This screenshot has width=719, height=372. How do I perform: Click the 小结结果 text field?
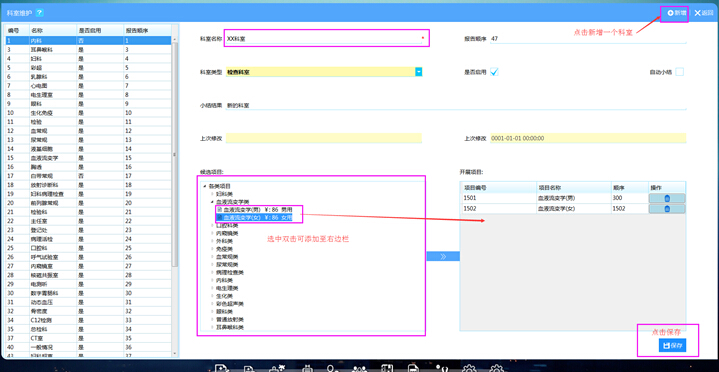[456, 105]
